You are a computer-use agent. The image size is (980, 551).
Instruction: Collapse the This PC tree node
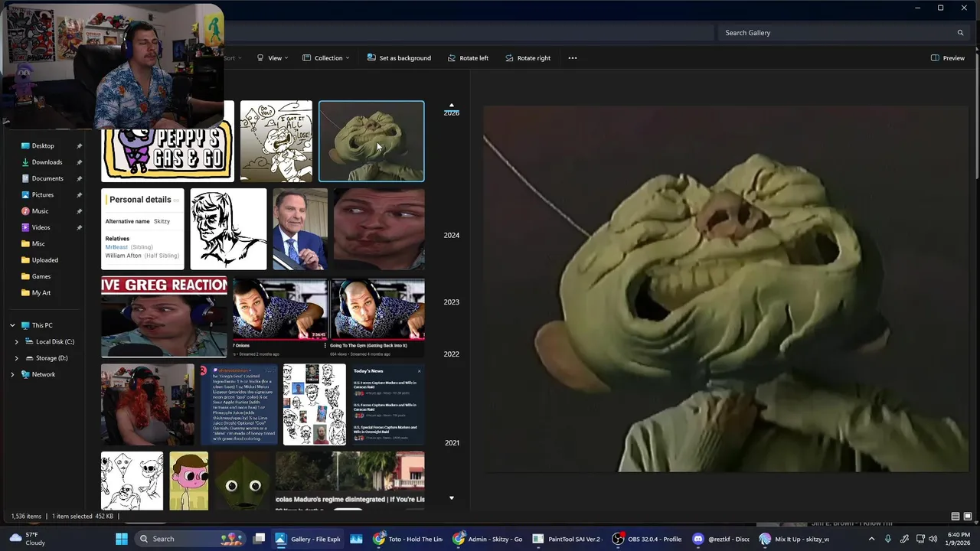click(x=12, y=325)
